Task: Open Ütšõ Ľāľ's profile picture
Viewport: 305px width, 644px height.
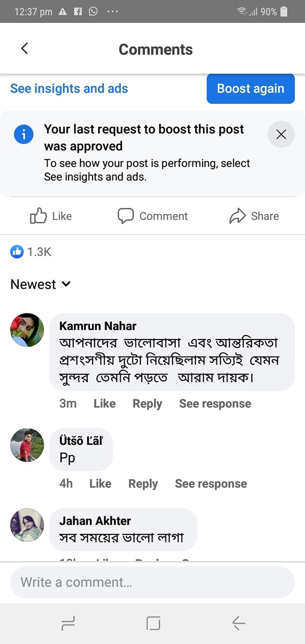Action: pyautogui.click(x=27, y=445)
